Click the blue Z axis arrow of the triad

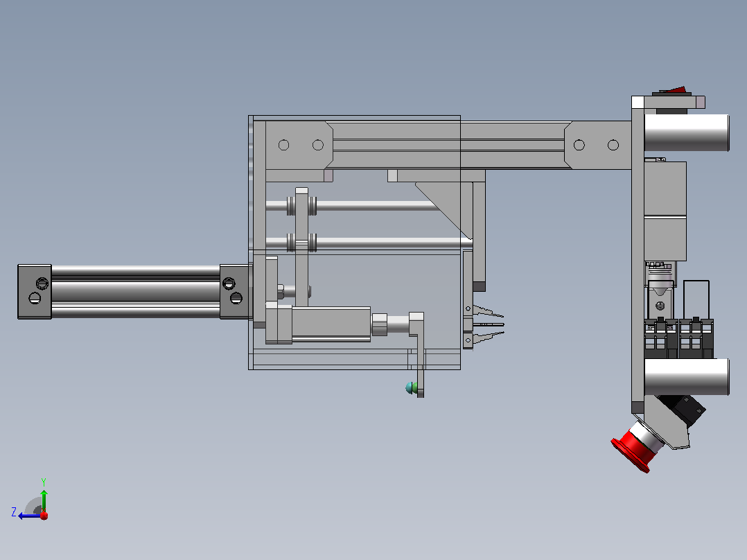click(x=28, y=516)
